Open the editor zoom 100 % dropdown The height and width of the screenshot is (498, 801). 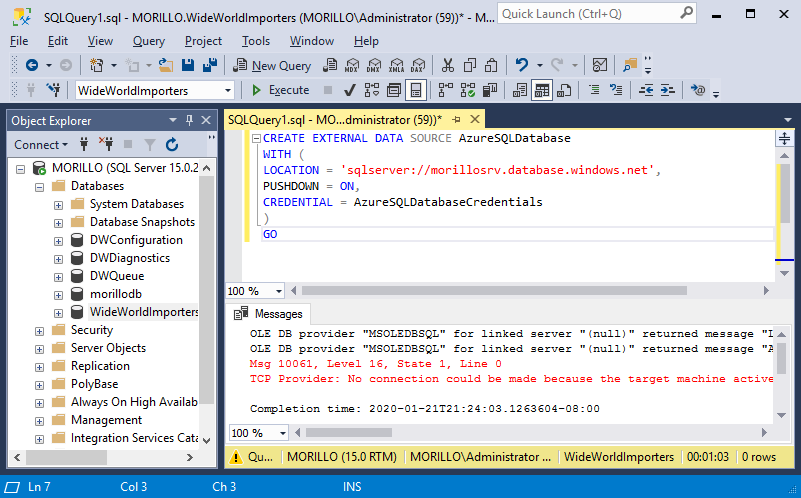click(278, 291)
